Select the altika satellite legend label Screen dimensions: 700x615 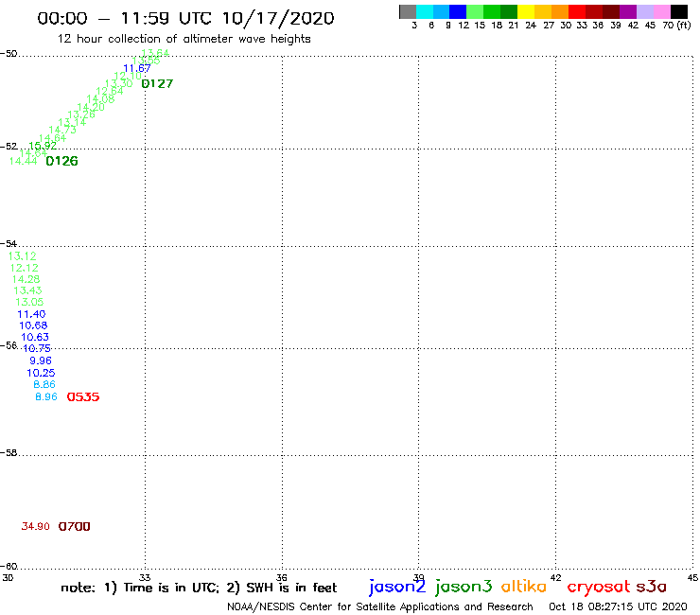point(524,586)
